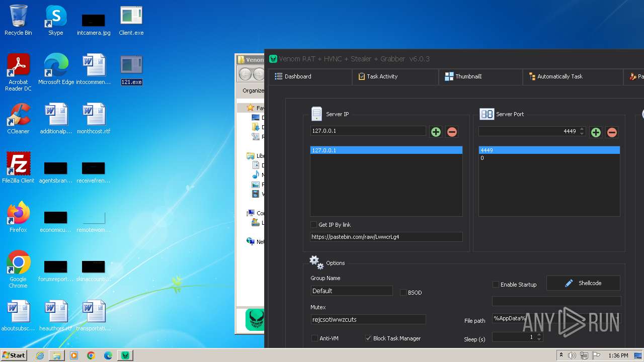Increase Sleep seconds with up arrow
The width and height of the screenshot is (644, 362).
[x=539, y=335]
